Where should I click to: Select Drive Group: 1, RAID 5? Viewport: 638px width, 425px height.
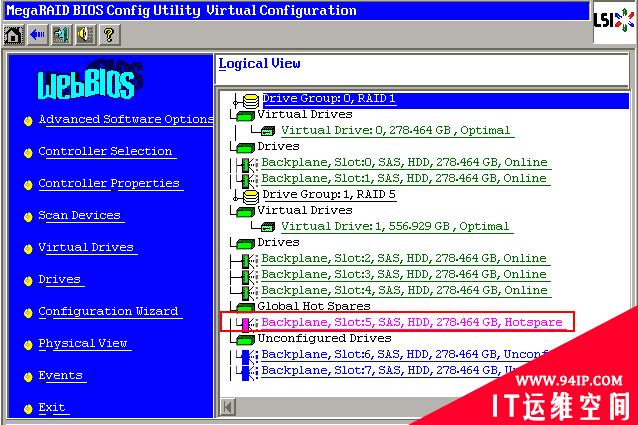tap(329, 195)
